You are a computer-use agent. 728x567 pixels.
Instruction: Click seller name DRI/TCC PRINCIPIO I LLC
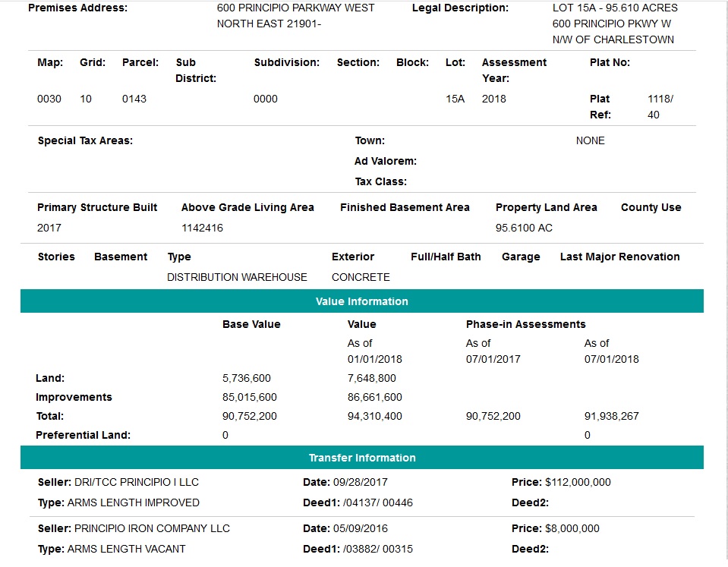pos(137,482)
